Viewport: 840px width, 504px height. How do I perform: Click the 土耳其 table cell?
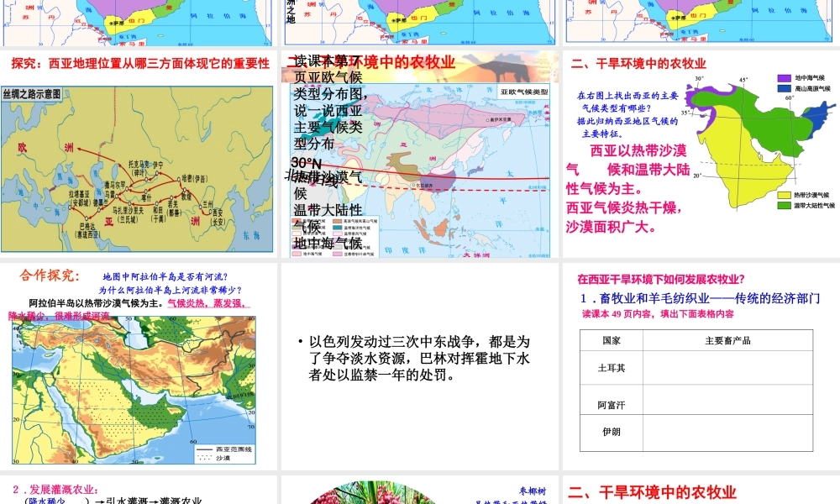tap(612, 368)
